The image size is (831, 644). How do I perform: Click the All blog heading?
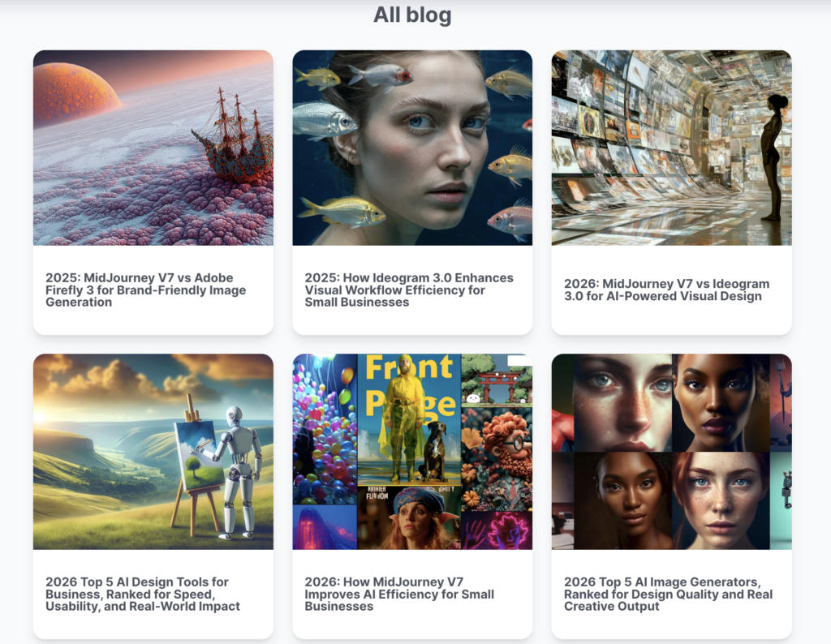(412, 15)
